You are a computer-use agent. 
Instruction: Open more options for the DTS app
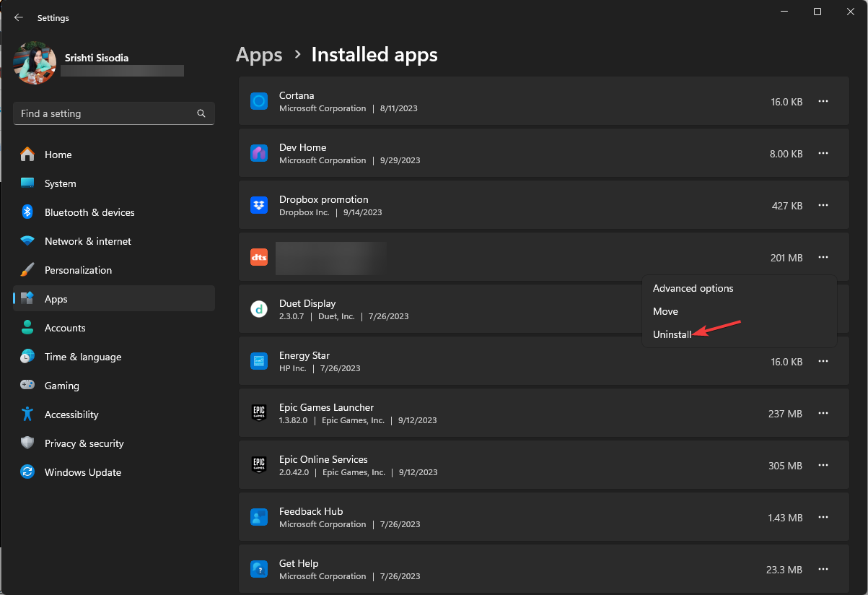pyautogui.click(x=823, y=258)
